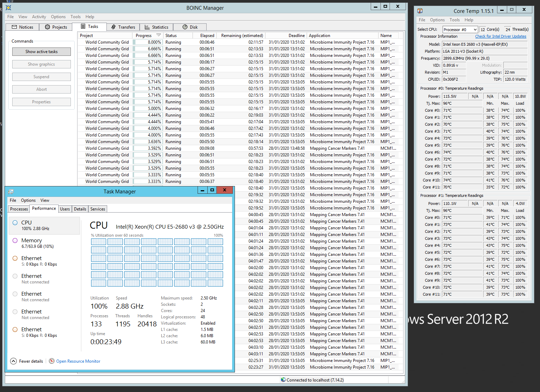This screenshot has width=540, height=392.
Task: Click Processor #0 Power value 115.5W
Action: tap(454, 96)
